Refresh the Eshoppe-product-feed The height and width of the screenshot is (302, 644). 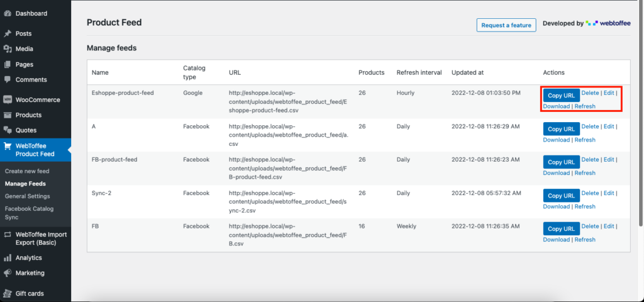click(x=585, y=106)
